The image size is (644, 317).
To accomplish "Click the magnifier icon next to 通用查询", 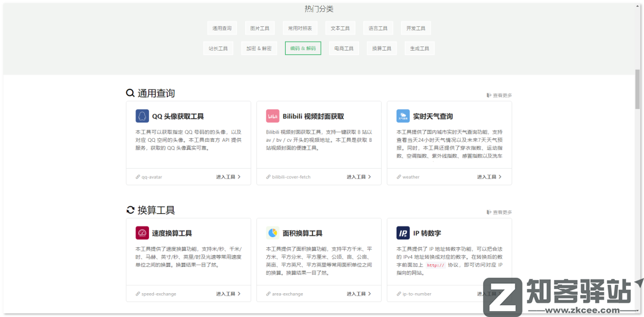I will 130,93.
